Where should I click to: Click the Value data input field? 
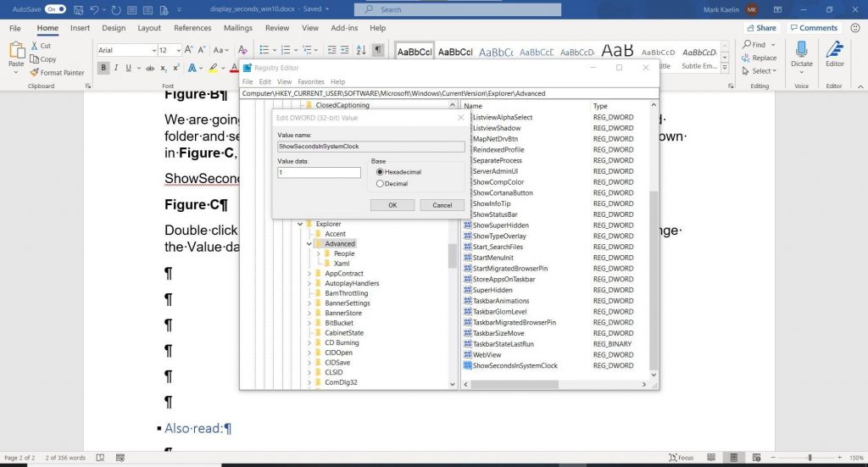(320, 173)
